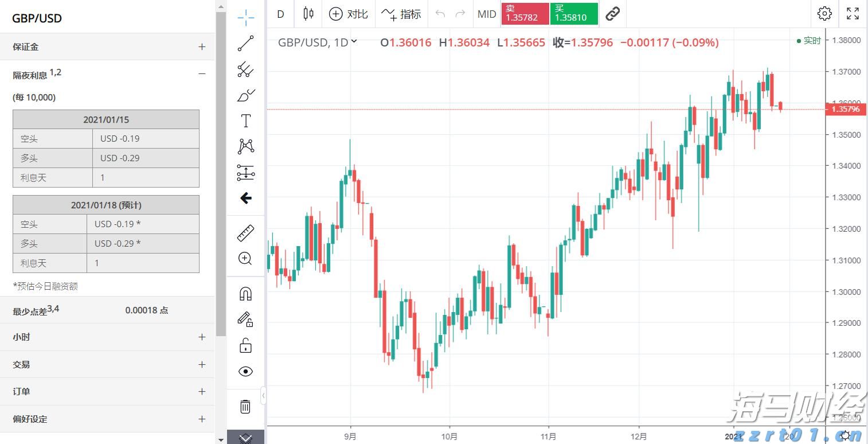Image resolution: width=868 pixels, height=444 pixels.
Task: Collapse the 隔夜利息 section
Action: coord(202,74)
